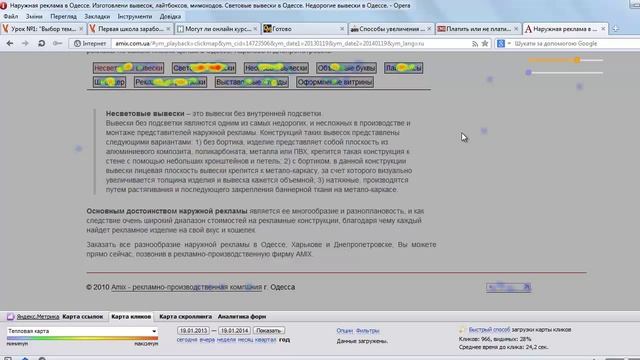Open the Інструменти menu

point(135,16)
